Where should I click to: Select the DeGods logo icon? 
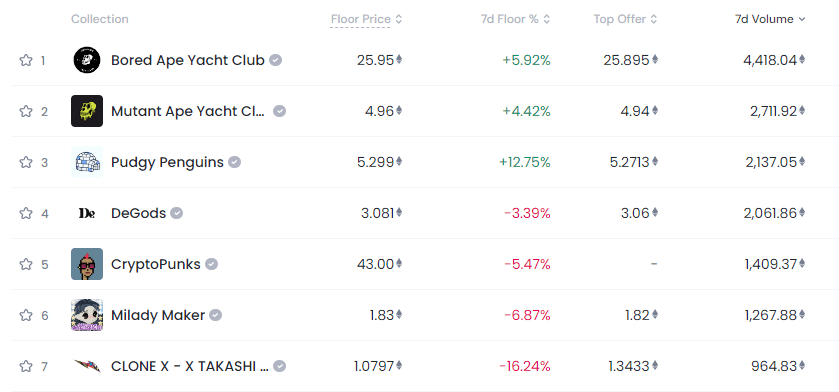point(87,213)
